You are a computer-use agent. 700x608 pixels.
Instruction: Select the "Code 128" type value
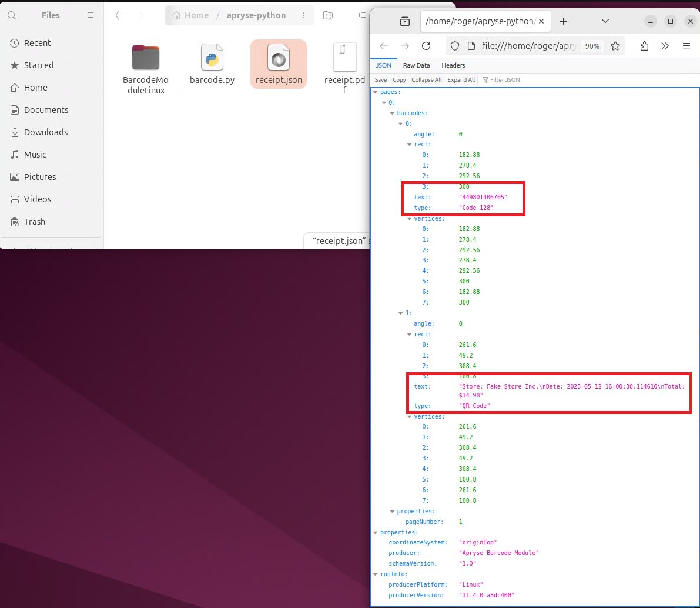tap(476, 208)
